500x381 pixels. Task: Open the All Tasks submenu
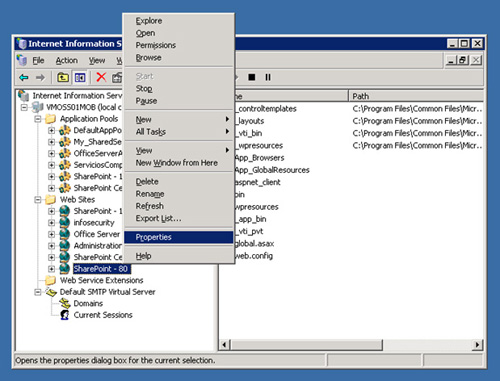click(179, 132)
